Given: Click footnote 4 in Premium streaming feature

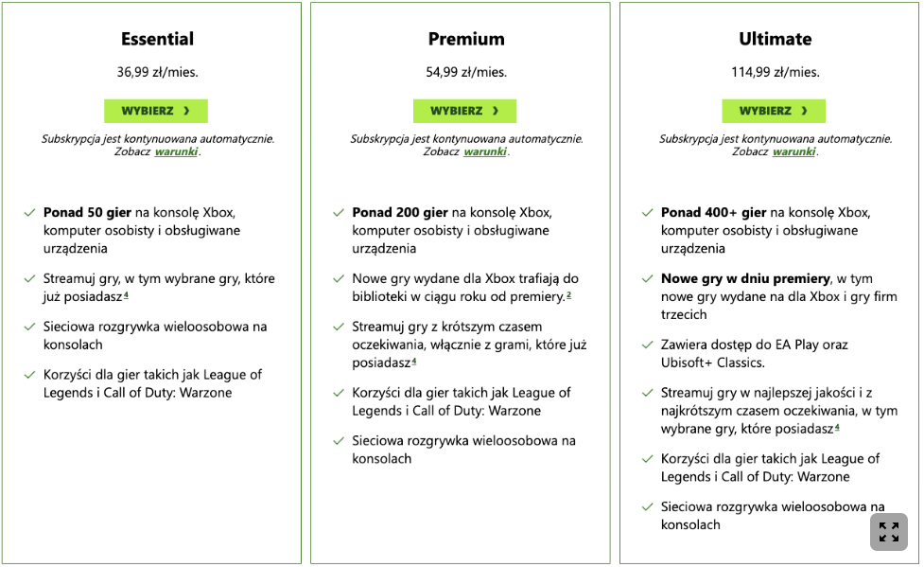Looking at the screenshot, I should coord(413,362).
